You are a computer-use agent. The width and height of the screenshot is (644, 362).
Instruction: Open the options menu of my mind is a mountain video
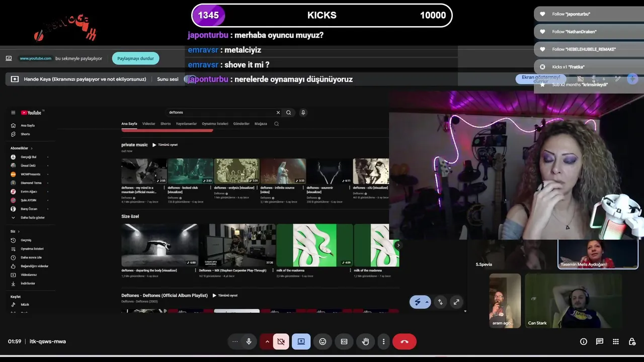[164, 188]
